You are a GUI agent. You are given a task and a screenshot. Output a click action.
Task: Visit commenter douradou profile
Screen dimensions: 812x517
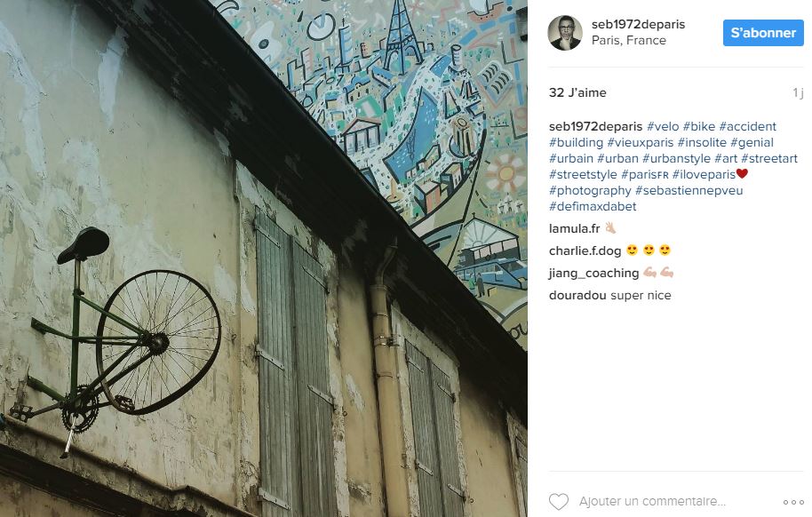click(577, 295)
